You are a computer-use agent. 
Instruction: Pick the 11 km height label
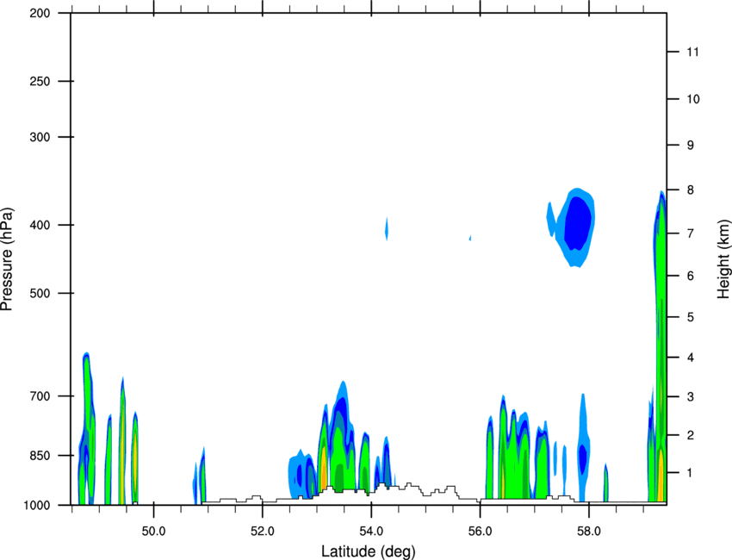tap(692, 52)
